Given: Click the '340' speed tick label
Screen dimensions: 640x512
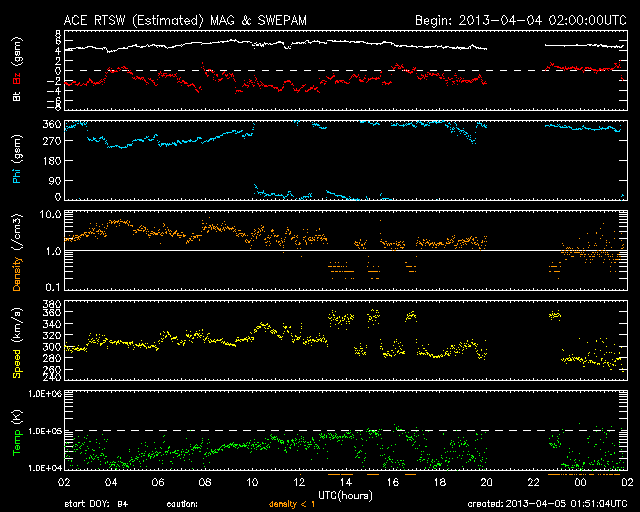Looking at the screenshot, I should point(52,325).
